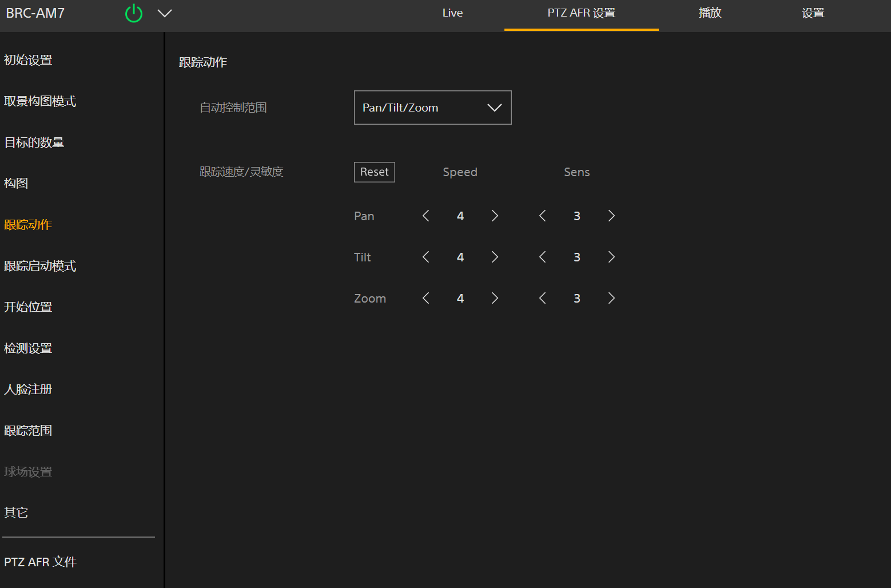This screenshot has width=891, height=588.
Task: Increase Pan speed with right arrow
Action: click(x=495, y=216)
